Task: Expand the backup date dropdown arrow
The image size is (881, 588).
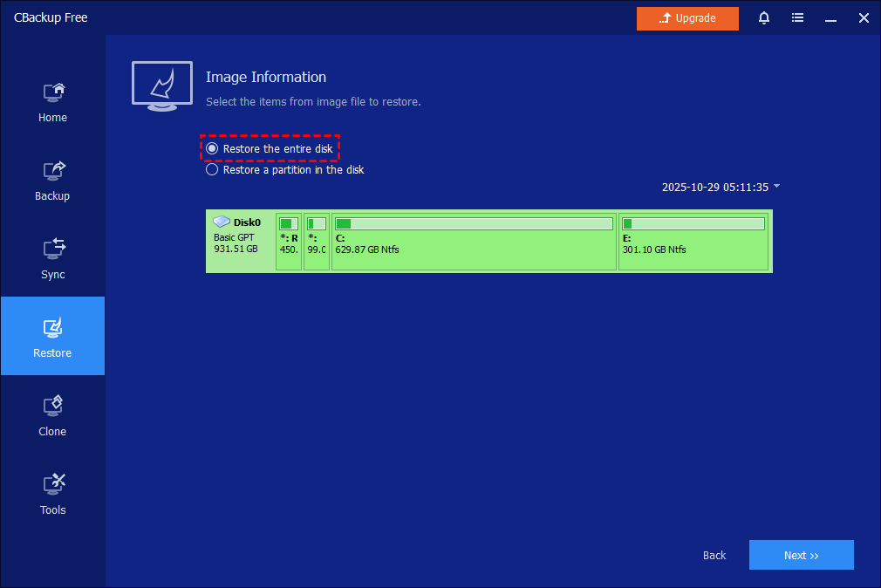Action: click(777, 187)
